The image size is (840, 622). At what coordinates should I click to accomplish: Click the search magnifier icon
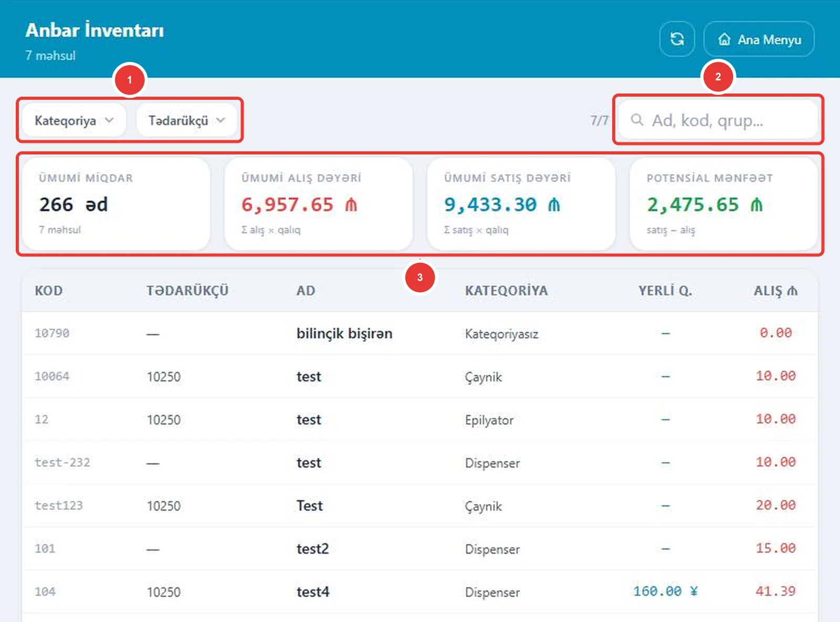637,120
